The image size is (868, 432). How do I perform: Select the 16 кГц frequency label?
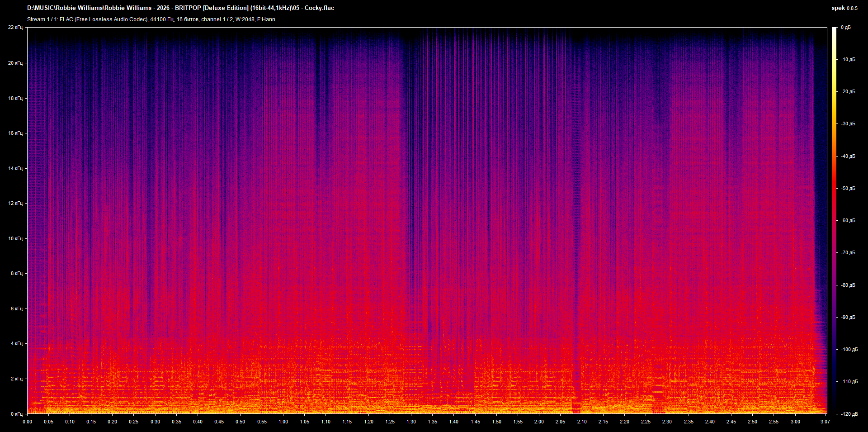click(15, 133)
